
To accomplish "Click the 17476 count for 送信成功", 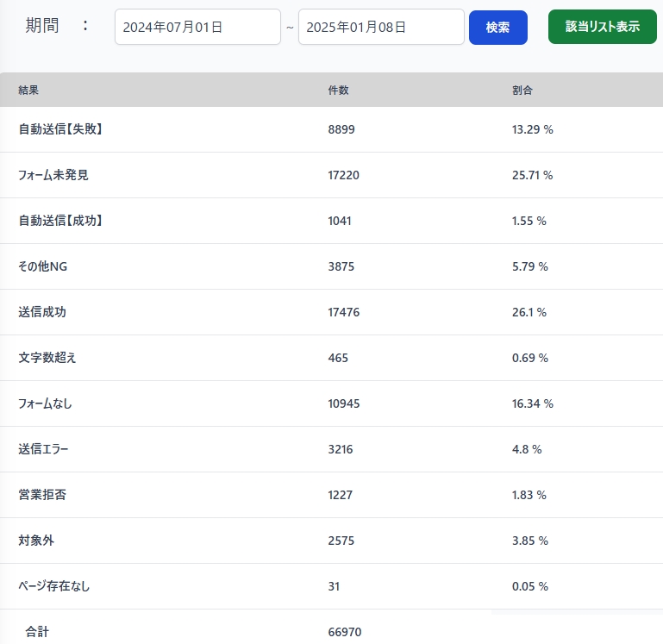I will [x=344, y=312].
